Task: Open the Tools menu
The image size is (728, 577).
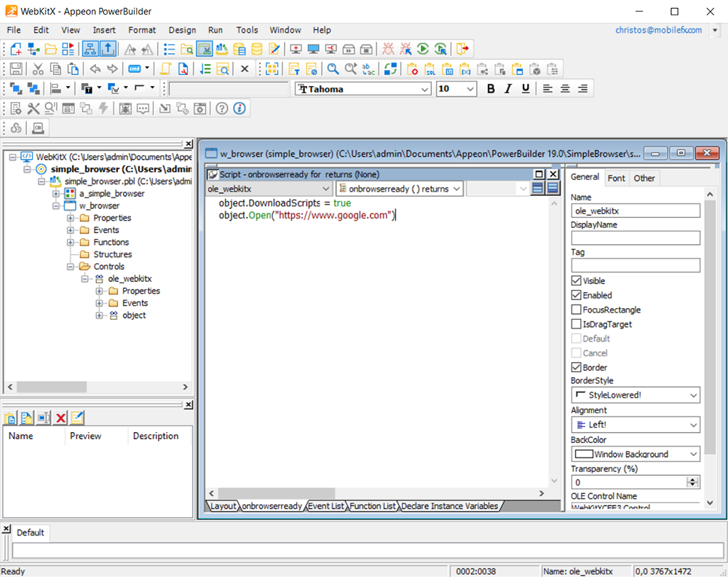Action: pos(247,30)
